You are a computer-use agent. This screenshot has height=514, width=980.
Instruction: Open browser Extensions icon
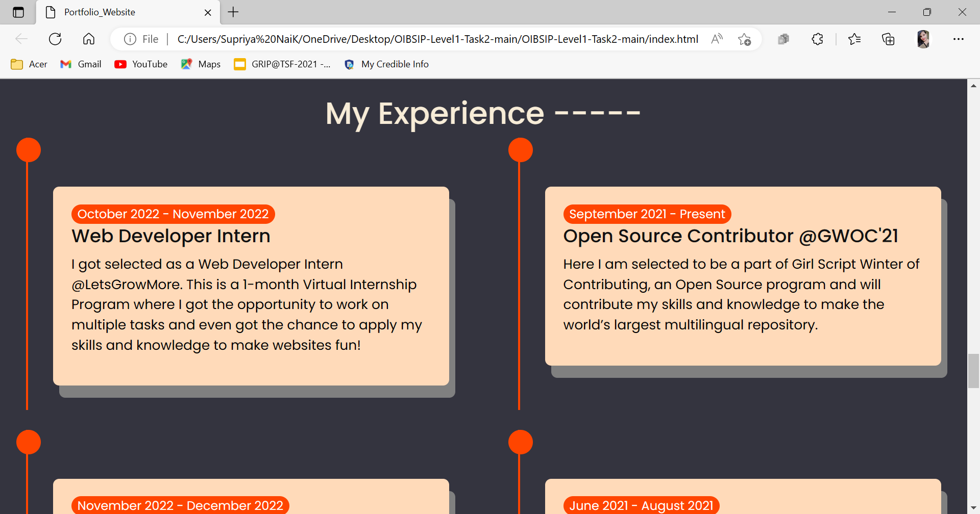817,39
